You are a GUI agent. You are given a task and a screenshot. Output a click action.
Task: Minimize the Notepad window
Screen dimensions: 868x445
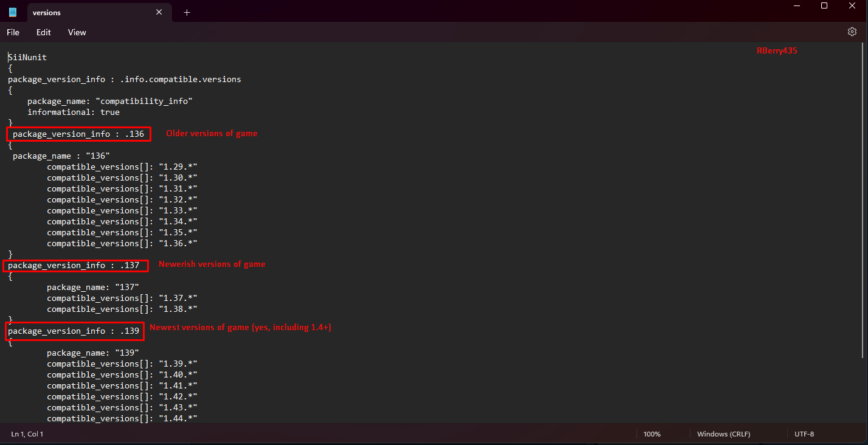pos(797,6)
